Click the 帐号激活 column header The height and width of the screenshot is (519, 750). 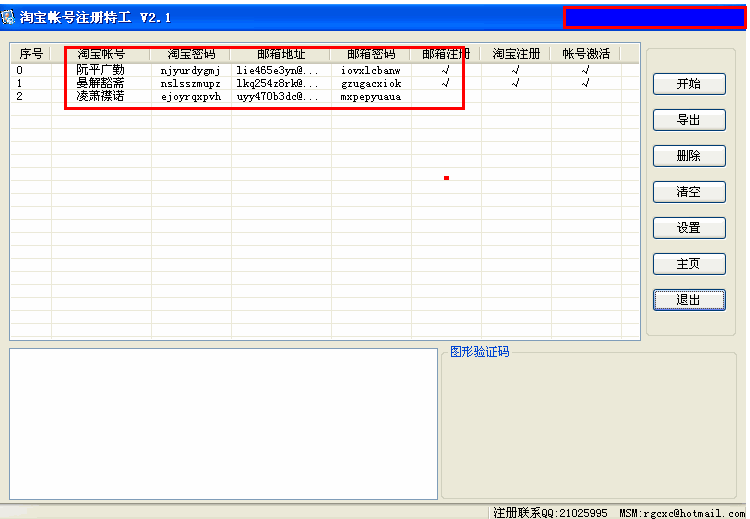click(586, 54)
